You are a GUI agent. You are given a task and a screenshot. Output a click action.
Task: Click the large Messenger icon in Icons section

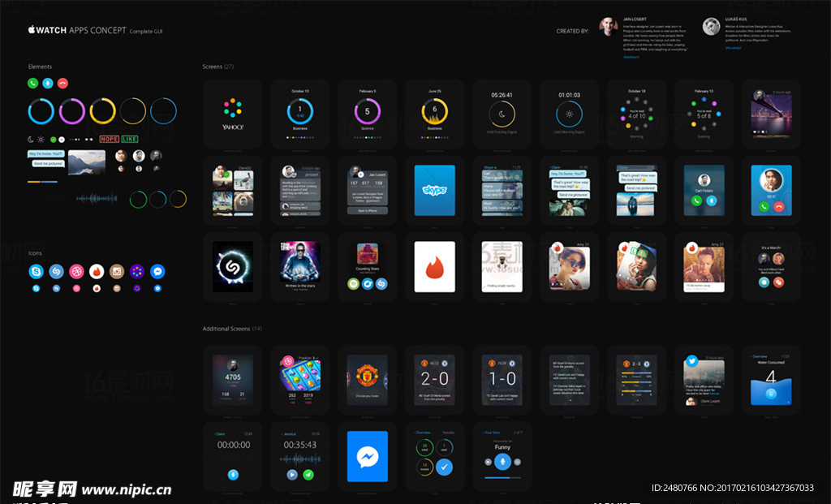click(157, 272)
